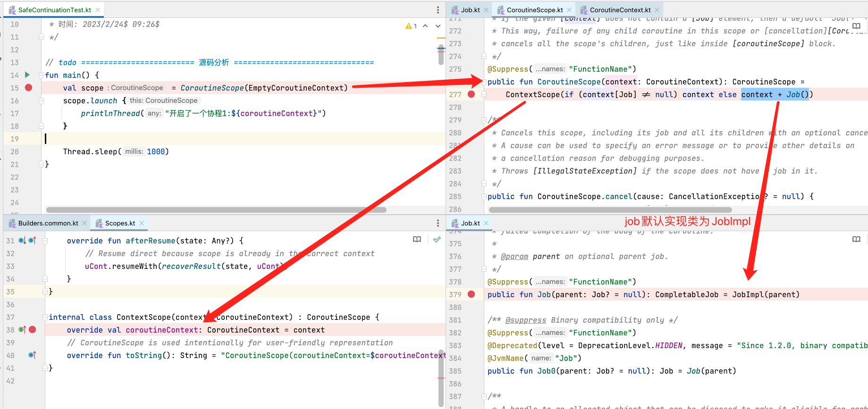Close the Scopes.kt tab
The height and width of the screenshot is (409, 868).
141,223
